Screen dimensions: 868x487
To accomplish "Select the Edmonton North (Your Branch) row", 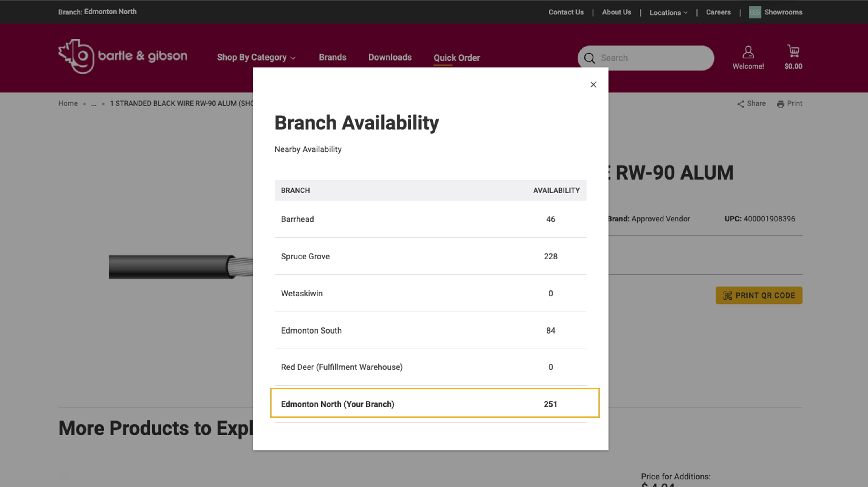I will pyautogui.click(x=434, y=403).
